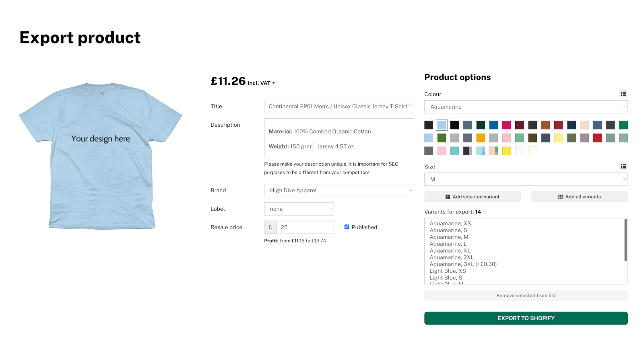Select the selected Aquamarine swatch with outline
The image size is (644, 362).
442,125
